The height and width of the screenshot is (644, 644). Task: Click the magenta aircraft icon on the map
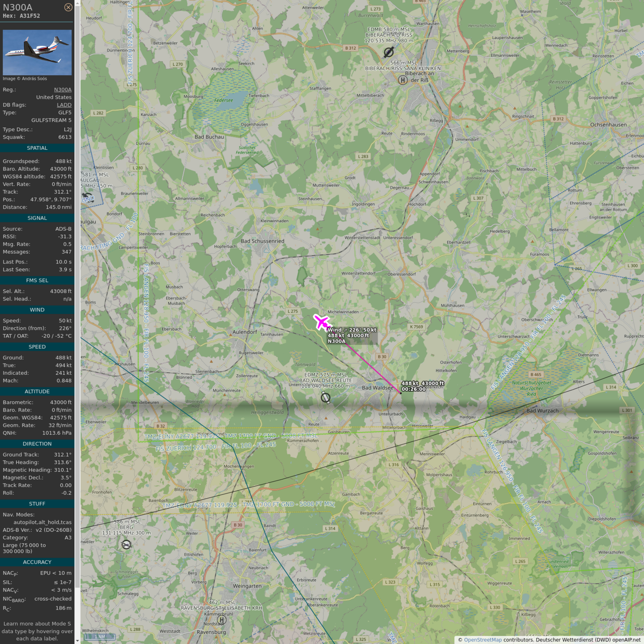click(x=322, y=322)
